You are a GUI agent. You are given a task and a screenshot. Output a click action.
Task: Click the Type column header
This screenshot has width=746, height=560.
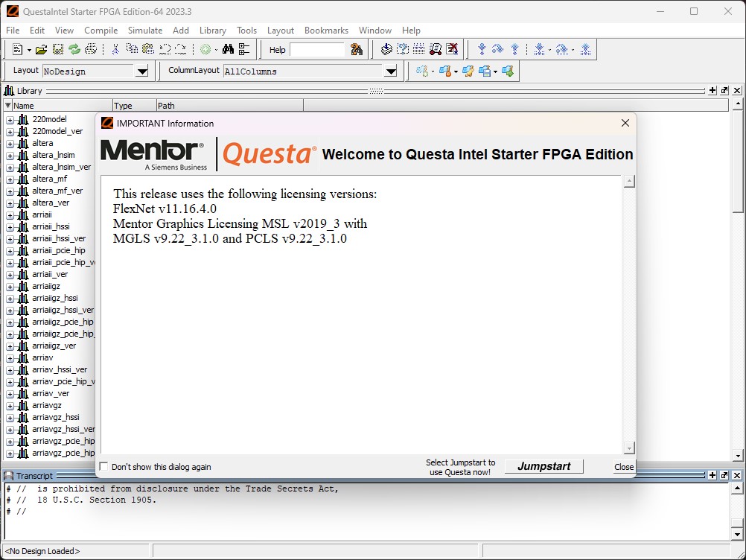pos(135,106)
